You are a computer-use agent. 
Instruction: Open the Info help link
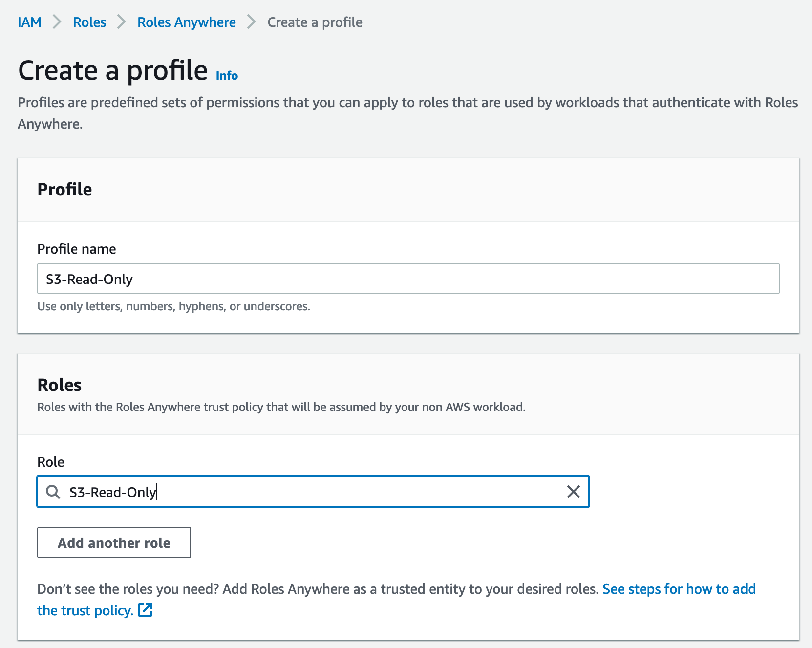[x=226, y=75]
